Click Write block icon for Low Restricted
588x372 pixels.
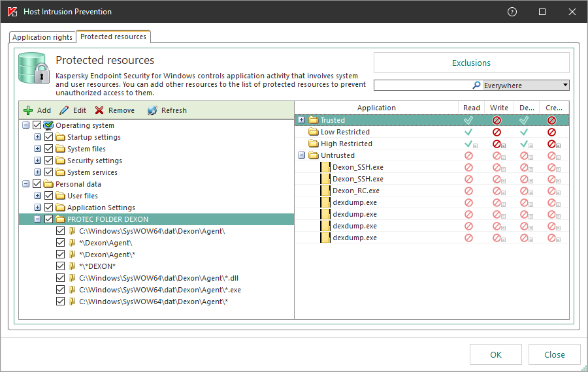(x=497, y=132)
